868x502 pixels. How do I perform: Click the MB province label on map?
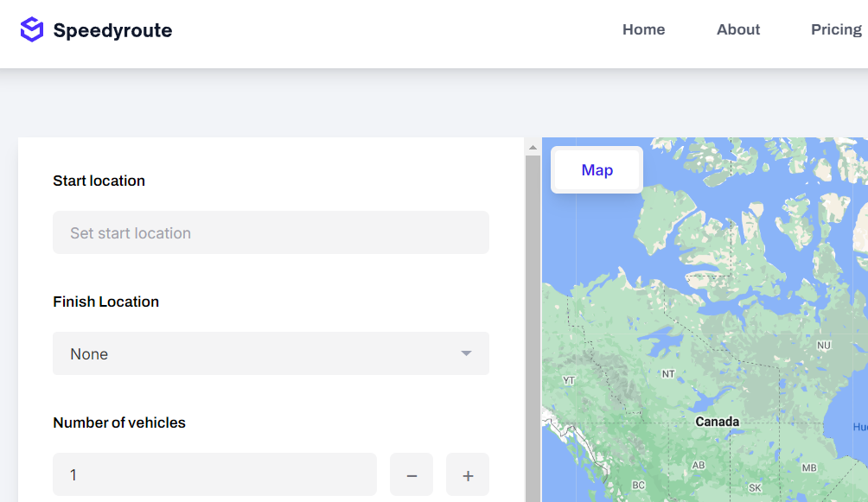pyautogui.click(x=808, y=468)
